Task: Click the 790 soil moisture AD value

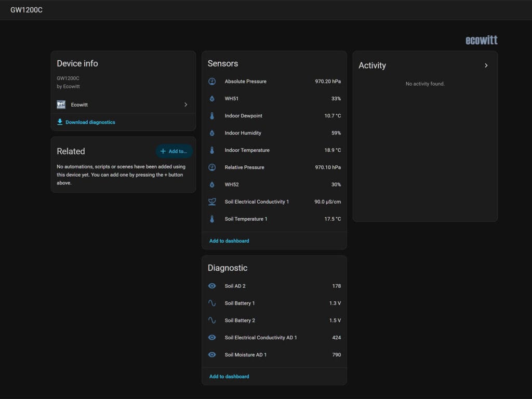Action: 337,355
